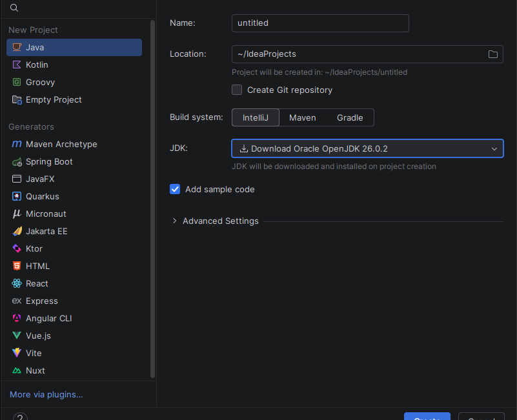517x420 pixels.
Task: Click the JavaFX window icon
Action: pyautogui.click(x=17, y=179)
